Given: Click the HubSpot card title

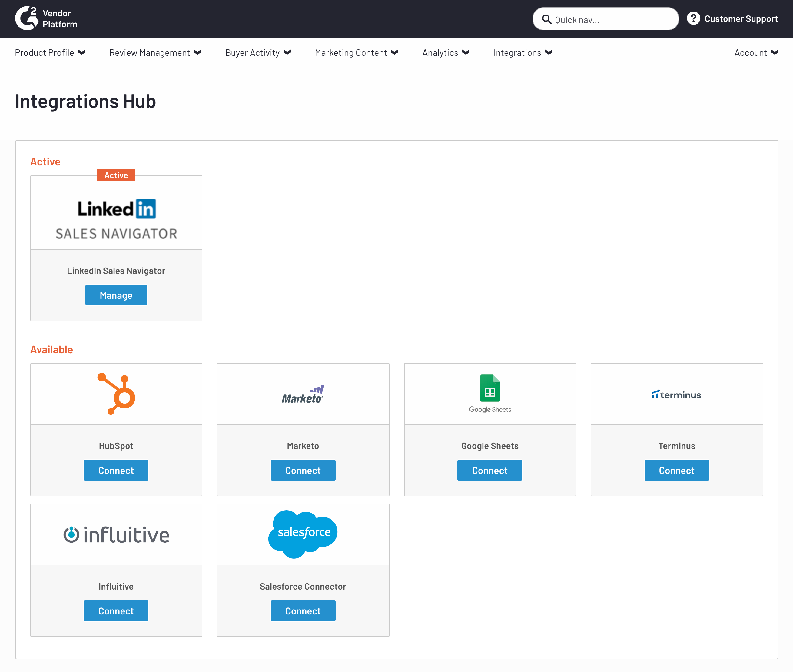Looking at the screenshot, I should (116, 446).
